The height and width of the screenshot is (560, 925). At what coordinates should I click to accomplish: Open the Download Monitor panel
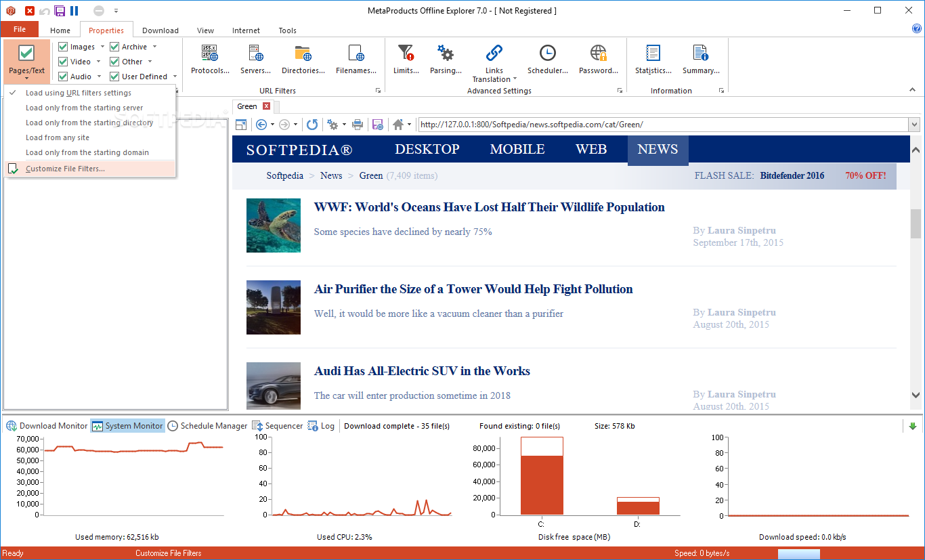[x=47, y=426]
